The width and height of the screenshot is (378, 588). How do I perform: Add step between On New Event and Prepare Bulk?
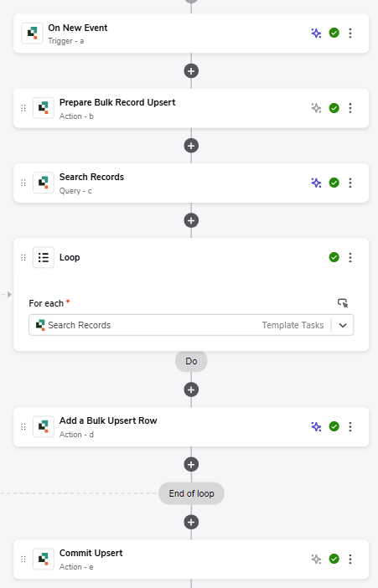[x=191, y=71]
